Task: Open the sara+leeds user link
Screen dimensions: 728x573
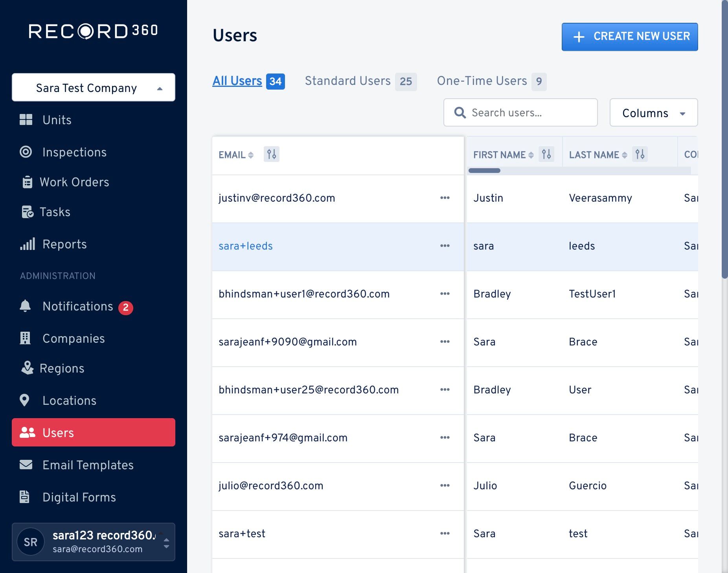Action: 246,246
